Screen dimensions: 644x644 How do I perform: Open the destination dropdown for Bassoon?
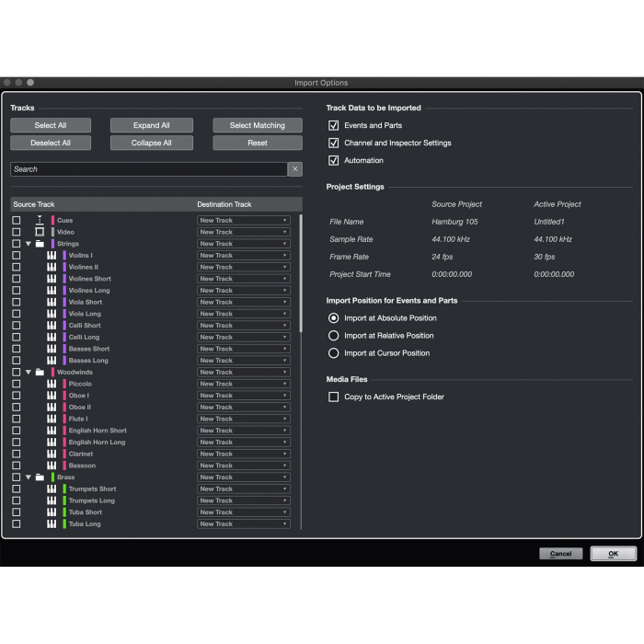[x=244, y=466]
